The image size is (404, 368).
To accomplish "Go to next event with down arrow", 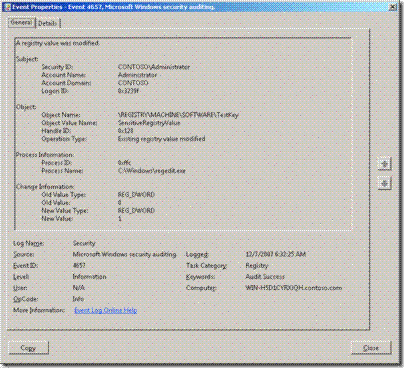I will click(x=384, y=183).
